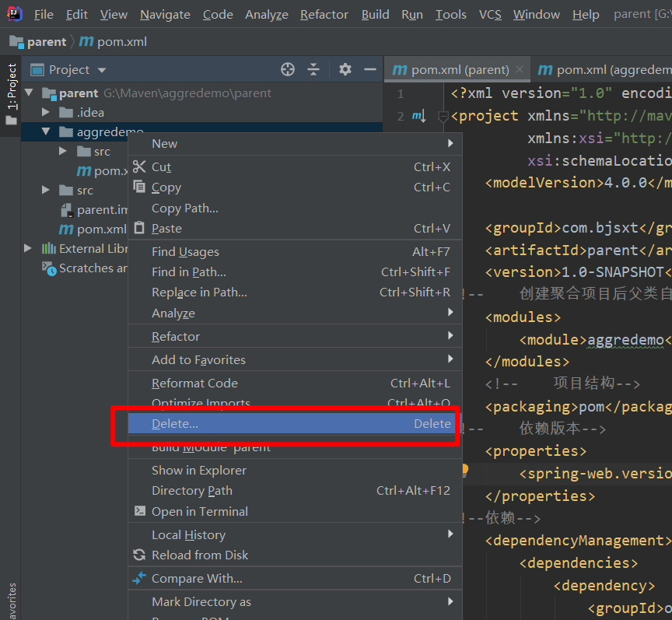Click the IntelliJ IDEA logo icon
The height and width of the screenshot is (620, 672).
(x=14, y=14)
